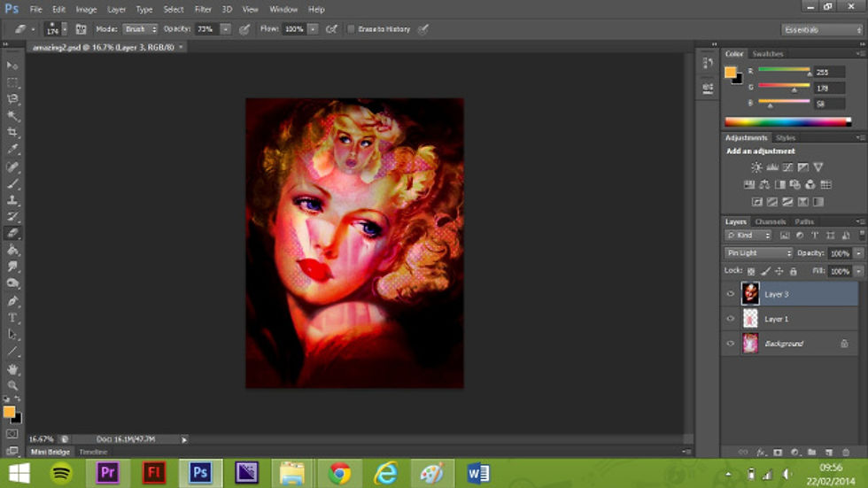Select Layer 1 thumbnail

[750, 319]
